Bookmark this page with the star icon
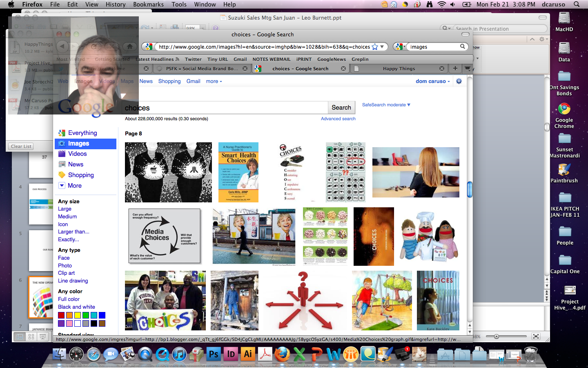Image resolution: width=588 pixels, height=368 pixels. coord(375,47)
